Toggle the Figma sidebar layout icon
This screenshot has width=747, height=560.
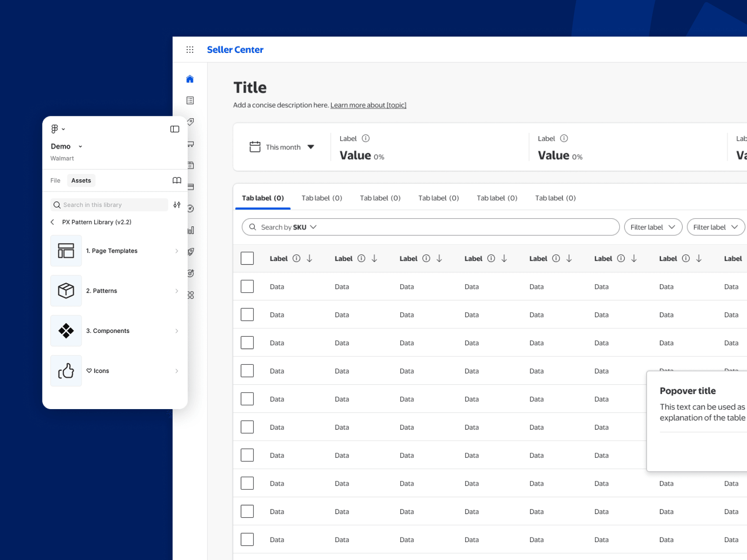pos(175,129)
